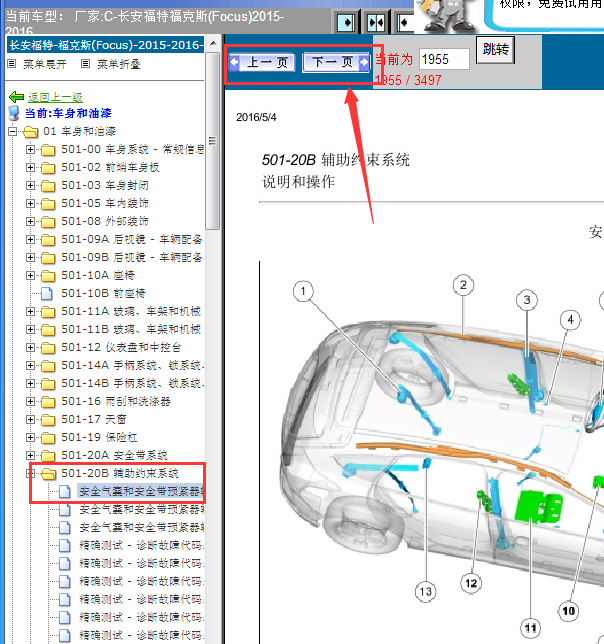
Task: Expand 501-09A 后视镜 node
Action: pos(30,239)
